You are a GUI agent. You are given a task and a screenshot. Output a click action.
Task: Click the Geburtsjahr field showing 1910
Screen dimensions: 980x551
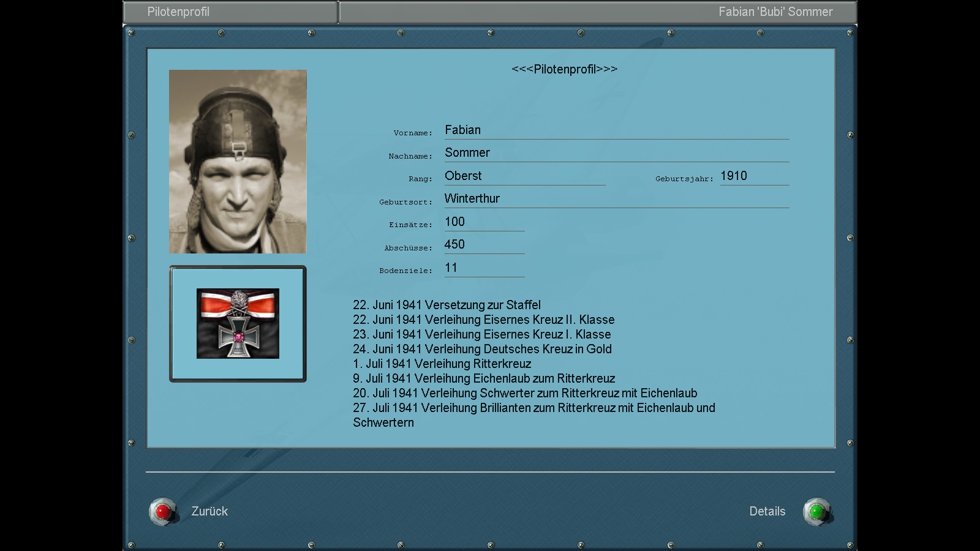coord(755,176)
